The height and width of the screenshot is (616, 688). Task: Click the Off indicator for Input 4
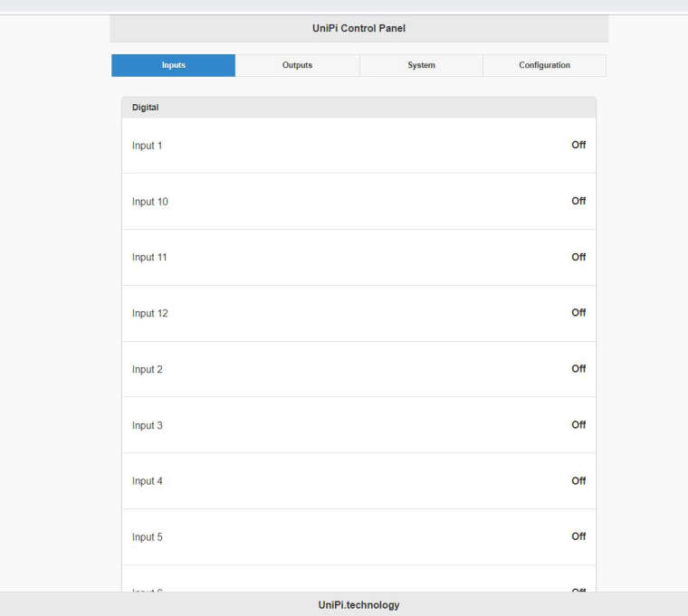click(x=578, y=481)
